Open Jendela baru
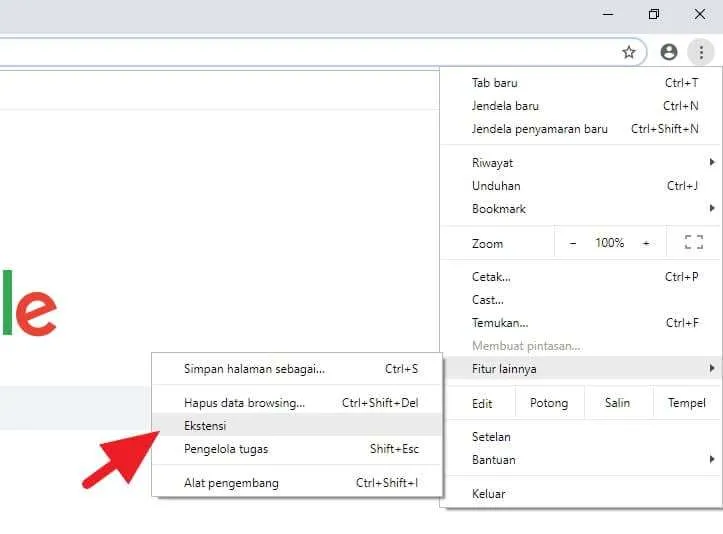The height and width of the screenshot is (534, 723). (x=581, y=106)
